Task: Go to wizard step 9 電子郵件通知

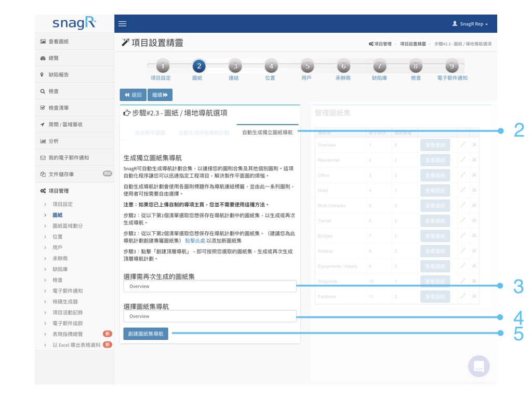Action: click(451, 66)
